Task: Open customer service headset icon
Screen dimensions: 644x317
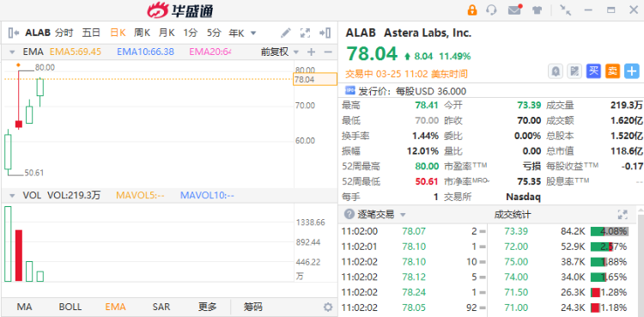Action: point(491,9)
